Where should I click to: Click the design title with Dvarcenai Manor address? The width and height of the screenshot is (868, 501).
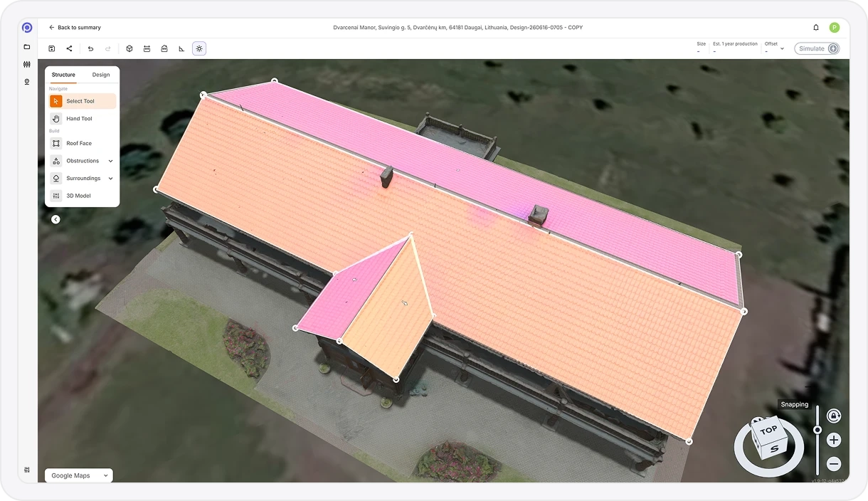(x=457, y=28)
